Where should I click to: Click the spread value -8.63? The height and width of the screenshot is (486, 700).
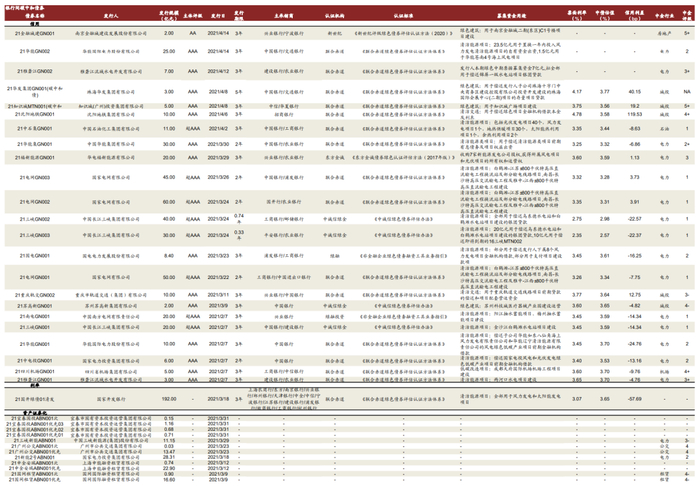[634, 129]
